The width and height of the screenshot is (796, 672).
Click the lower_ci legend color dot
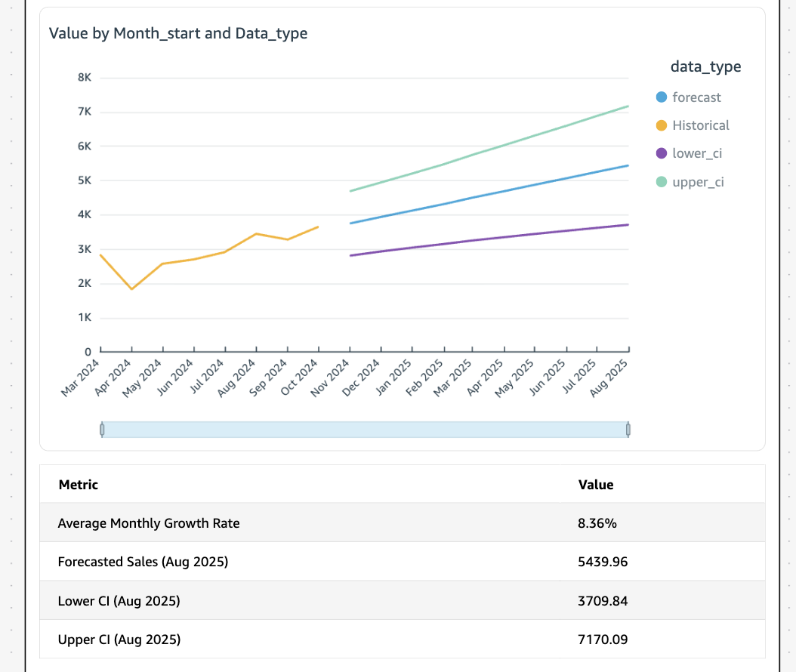(x=662, y=153)
